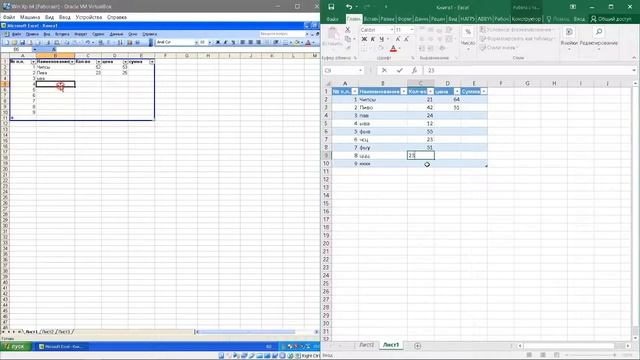Screen dimensions: 640x360
Task: Open the Calibri font name dropdown
Action: point(391,30)
